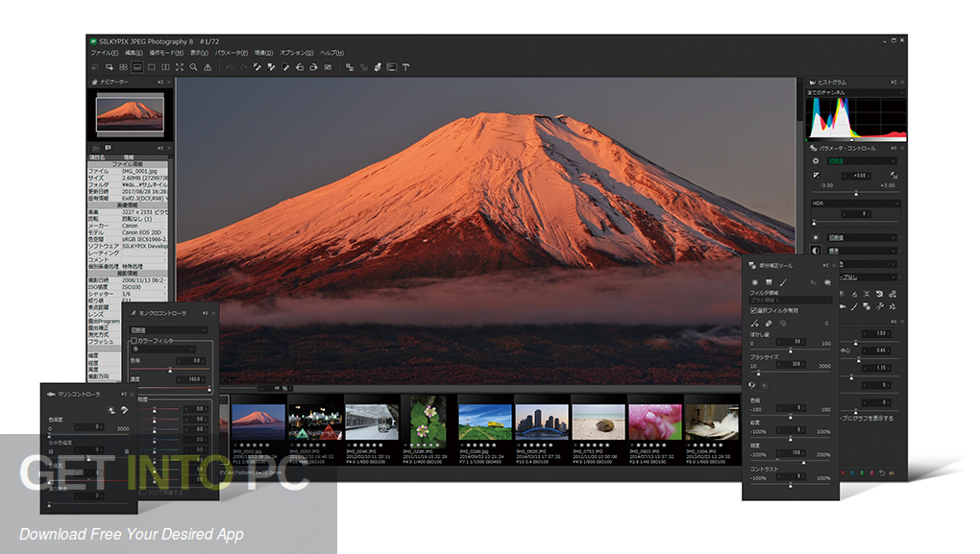Click the taste gear icon in parameter panel

point(816,161)
